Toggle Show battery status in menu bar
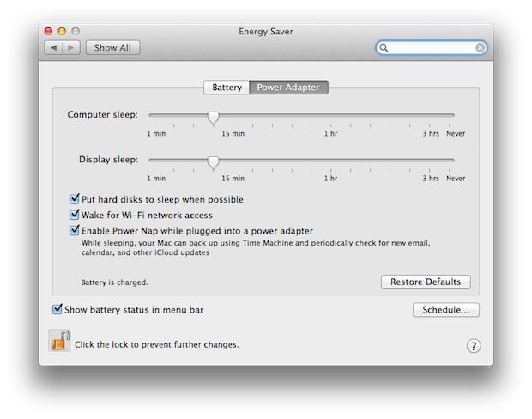The image size is (532, 419). [57, 308]
